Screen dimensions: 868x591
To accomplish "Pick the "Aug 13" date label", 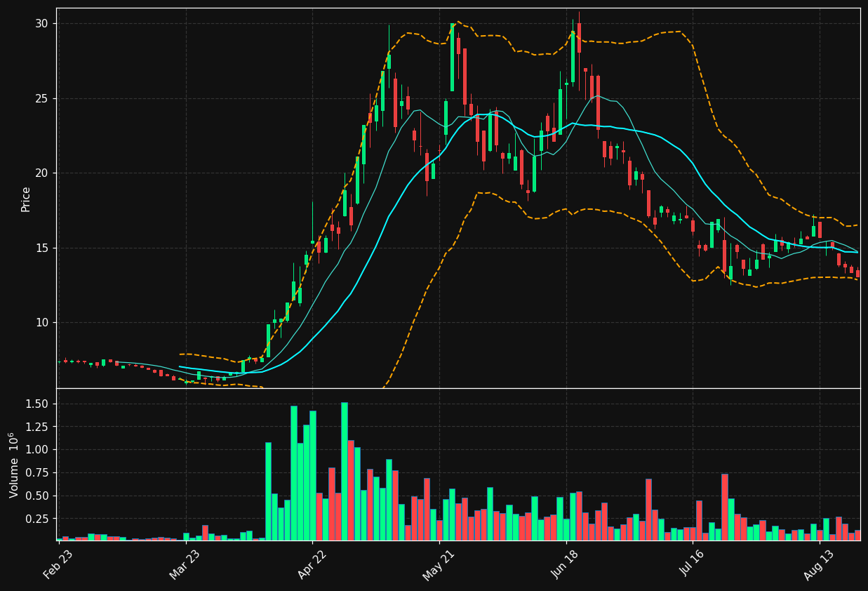I will [818, 565].
